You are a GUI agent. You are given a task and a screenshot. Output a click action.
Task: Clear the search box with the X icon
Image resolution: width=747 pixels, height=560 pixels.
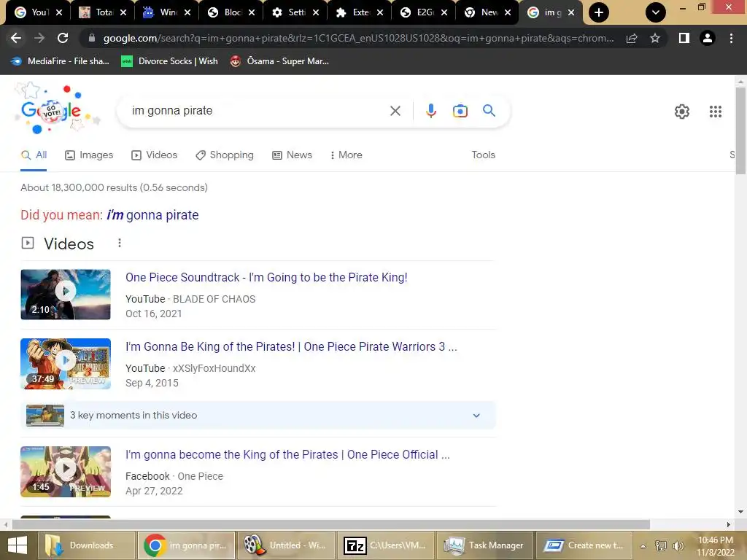point(395,111)
